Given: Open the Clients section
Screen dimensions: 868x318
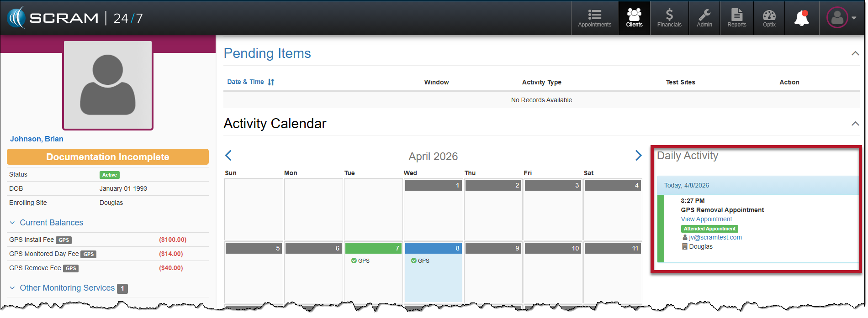Looking at the screenshot, I should point(634,18).
